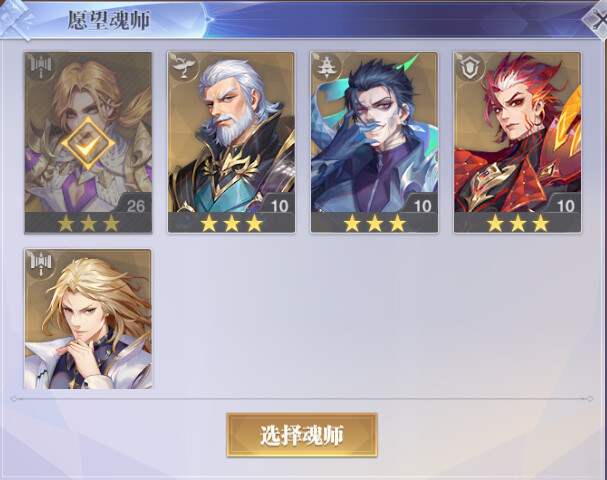607x480 pixels.
Task: Click the 选择魂师 button
Action: click(302, 435)
